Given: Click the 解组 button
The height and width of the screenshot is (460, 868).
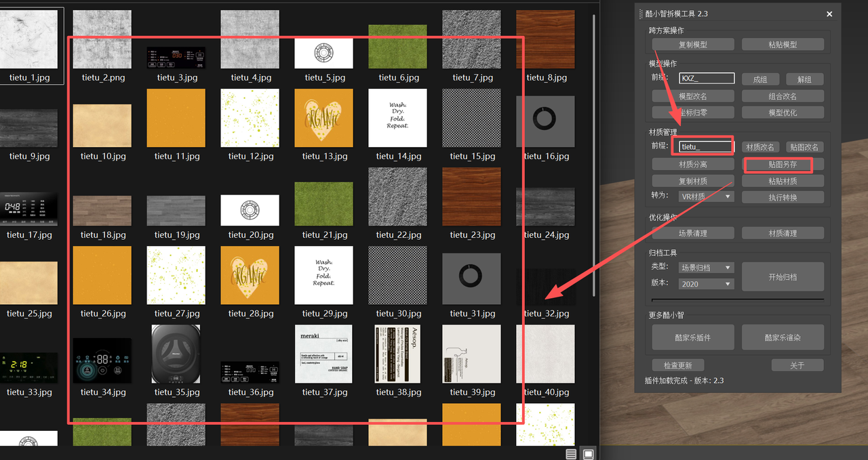Looking at the screenshot, I should [x=804, y=79].
